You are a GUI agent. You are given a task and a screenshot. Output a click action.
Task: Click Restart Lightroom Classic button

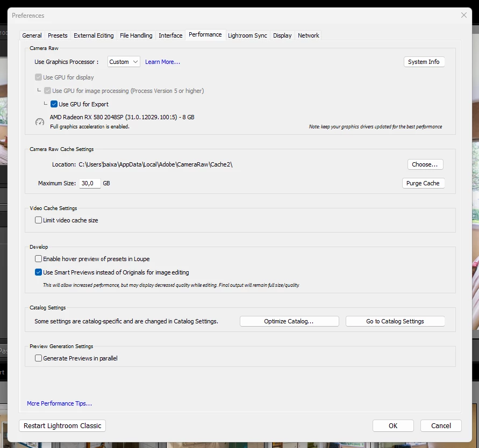point(62,425)
